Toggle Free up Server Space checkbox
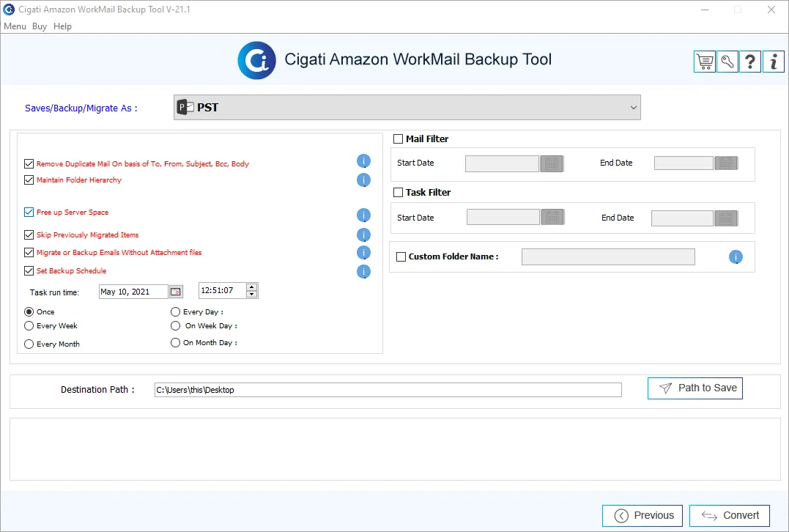 [x=29, y=212]
